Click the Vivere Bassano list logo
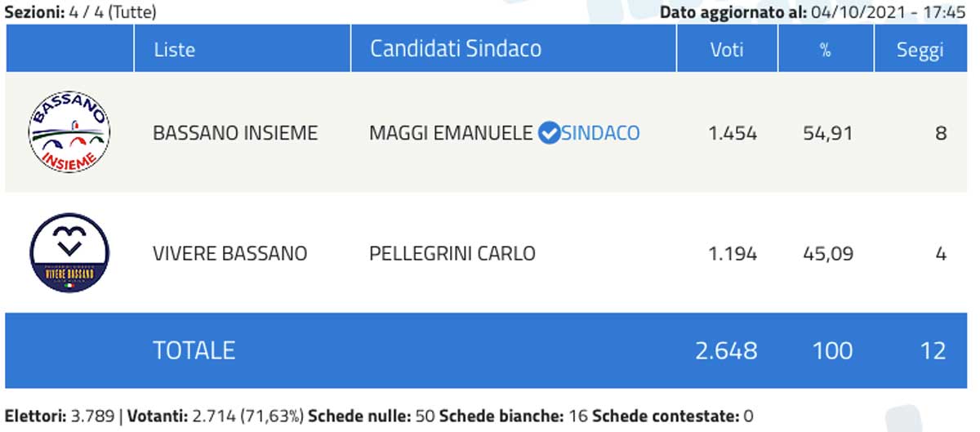 [x=69, y=253]
